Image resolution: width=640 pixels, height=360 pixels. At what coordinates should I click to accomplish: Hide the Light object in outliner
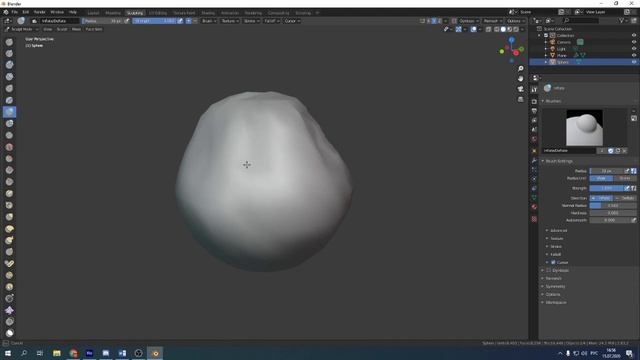[x=634, y=49]
